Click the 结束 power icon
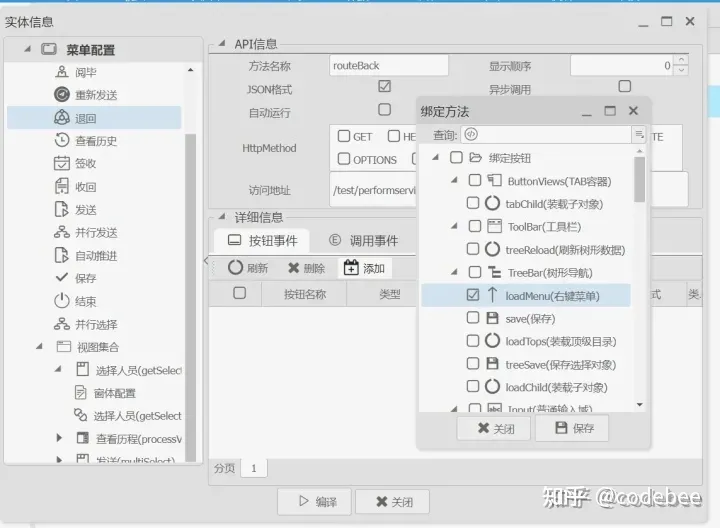This screenshot has width=720, height=528. [62, 301]
